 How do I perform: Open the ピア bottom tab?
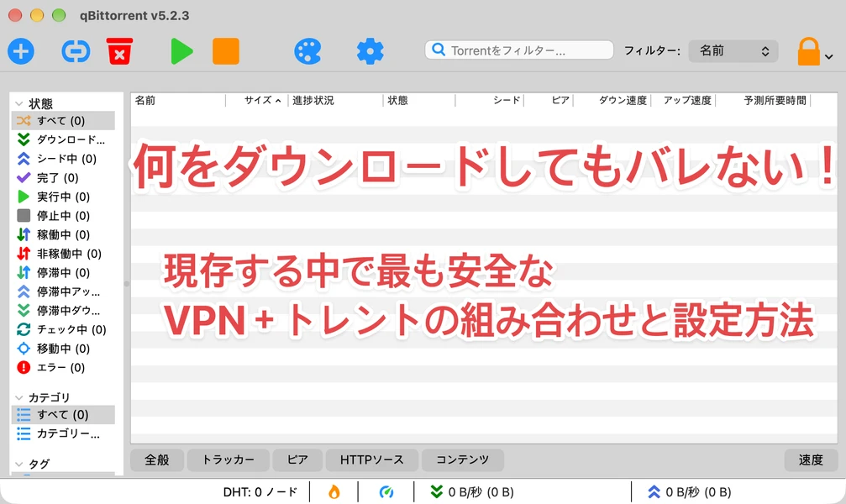pyautogui.click(x=297, y=459)
